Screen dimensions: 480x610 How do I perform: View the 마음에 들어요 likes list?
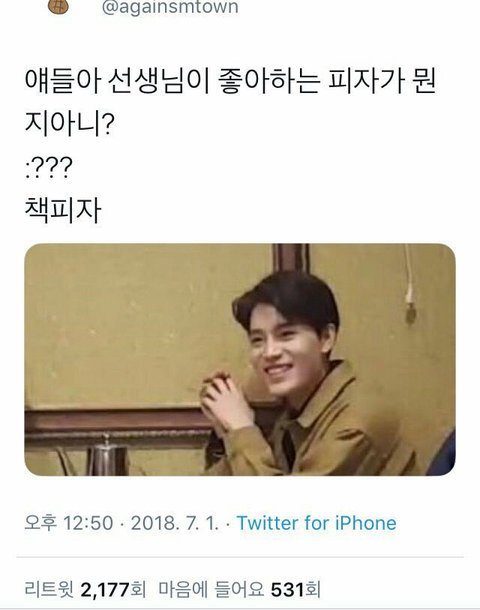click(239, 590)
